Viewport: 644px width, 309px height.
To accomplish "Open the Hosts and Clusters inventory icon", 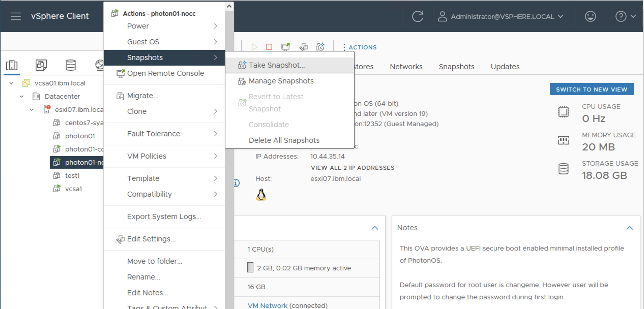I will click(12, 65).
